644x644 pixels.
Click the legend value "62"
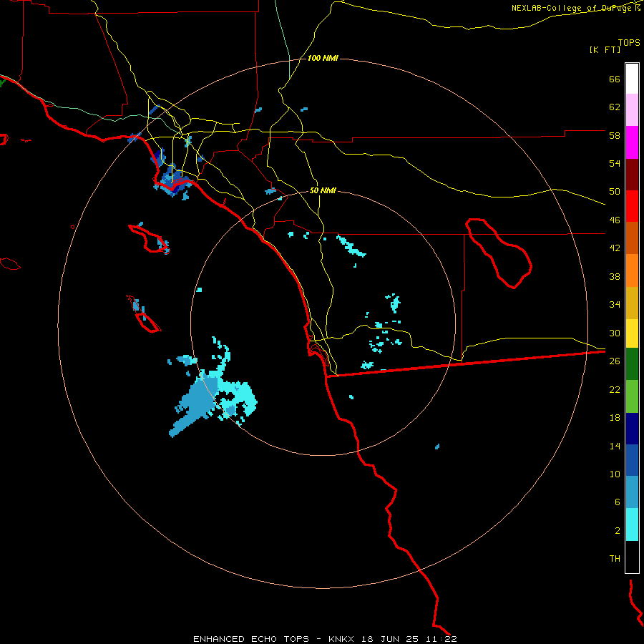point(615,107)
